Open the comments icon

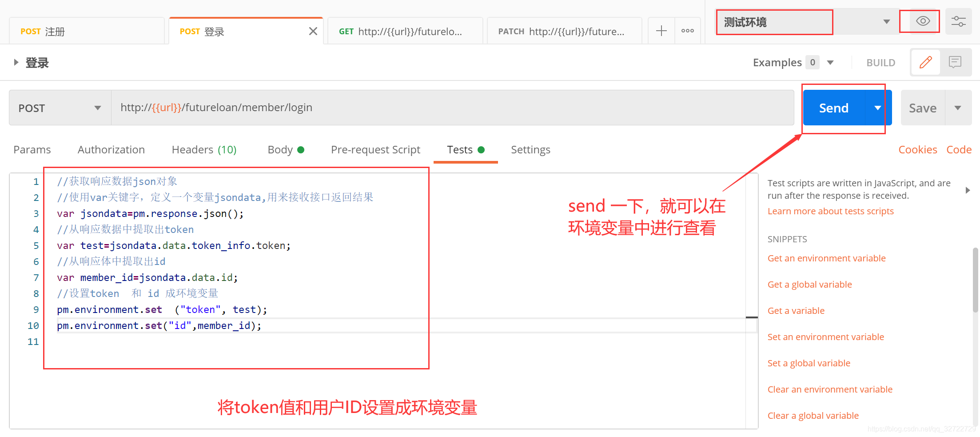click(955, 62)
